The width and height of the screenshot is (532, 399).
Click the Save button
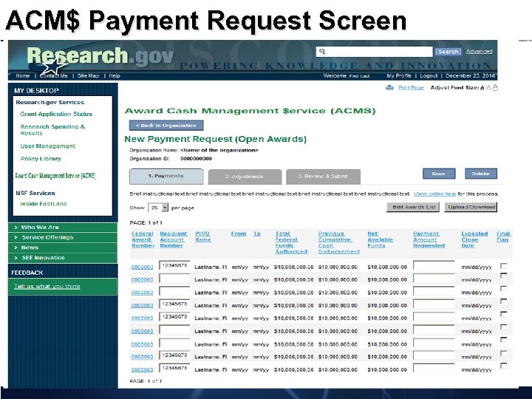point(439,174)
